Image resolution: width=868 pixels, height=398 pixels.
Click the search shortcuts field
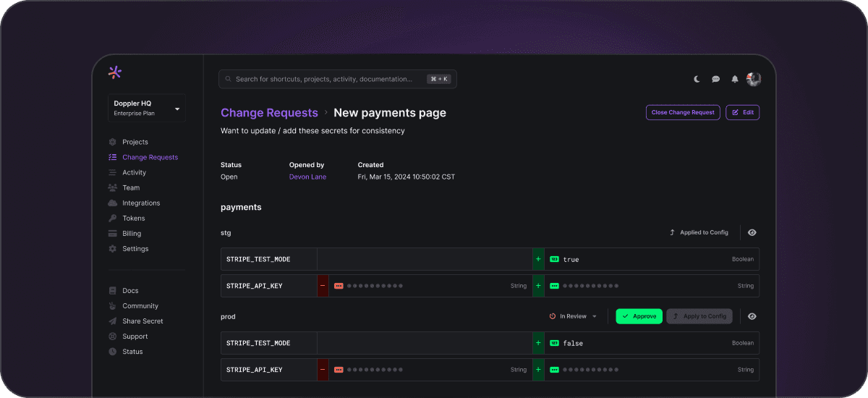[x=337, y=79]
